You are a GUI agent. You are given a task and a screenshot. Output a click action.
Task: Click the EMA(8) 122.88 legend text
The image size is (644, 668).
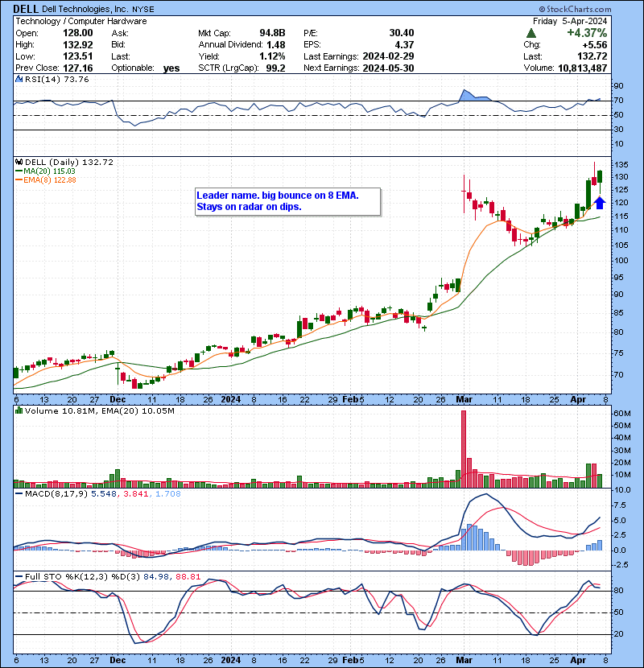(50, 180)
